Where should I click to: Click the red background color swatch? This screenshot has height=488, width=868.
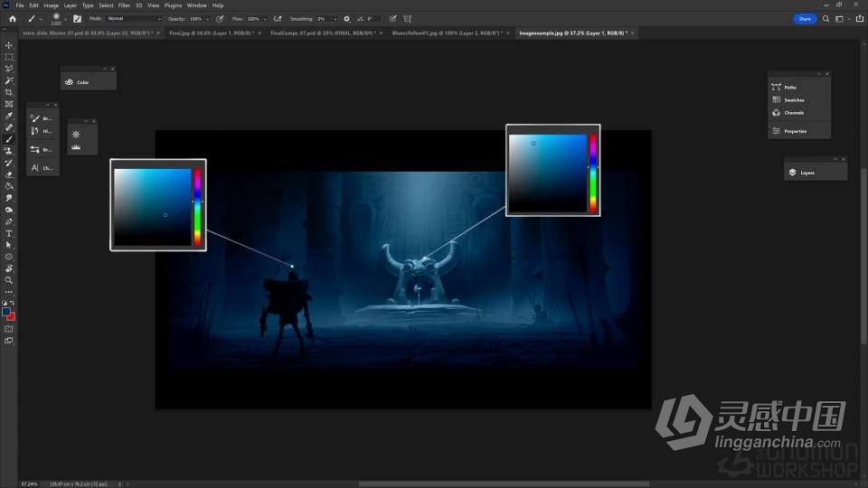(x=12, y=317)
